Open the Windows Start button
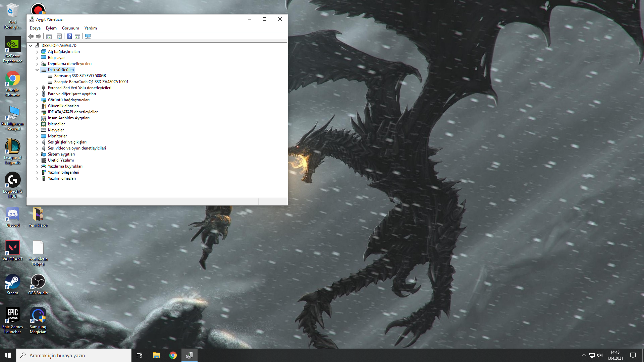The image size is (644, 362). coord(8,355)
